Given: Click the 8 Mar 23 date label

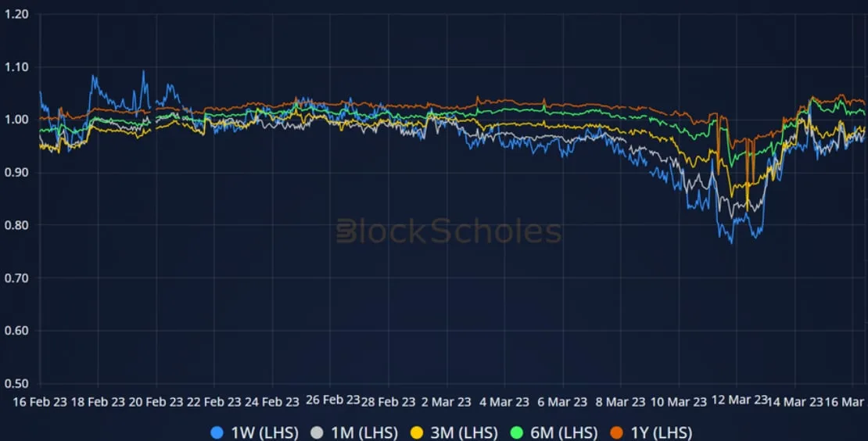Looking at the screenshot, I should (x=621, y=402).
